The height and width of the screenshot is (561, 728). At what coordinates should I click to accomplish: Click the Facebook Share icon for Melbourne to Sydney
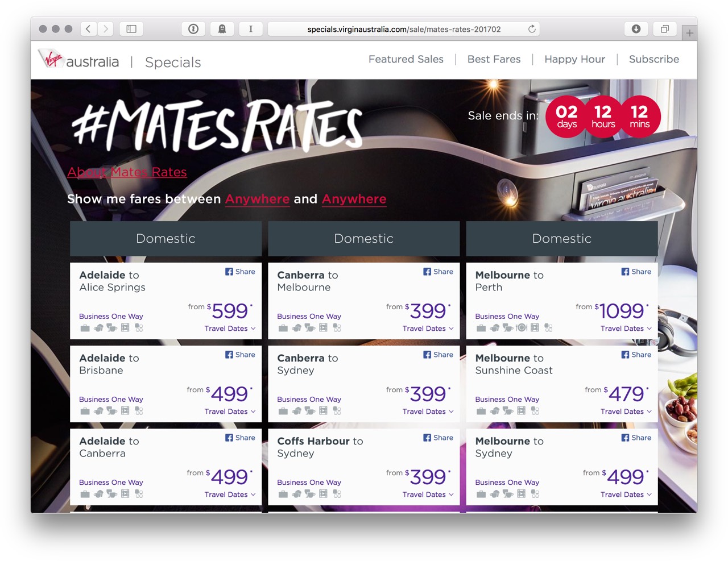(636, 438)
